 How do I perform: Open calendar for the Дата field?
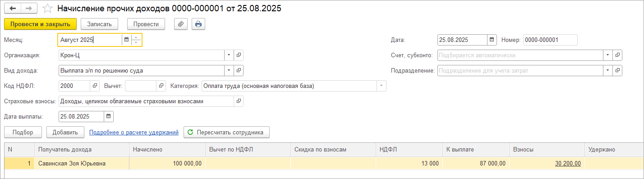coord(492,40)
